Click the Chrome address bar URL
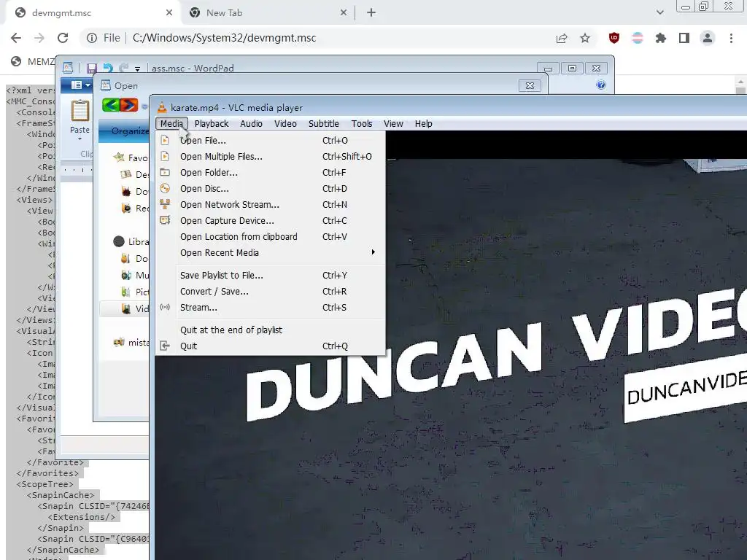Image resolution: width=747 pixels, height=560 pixels. point(225,38)
